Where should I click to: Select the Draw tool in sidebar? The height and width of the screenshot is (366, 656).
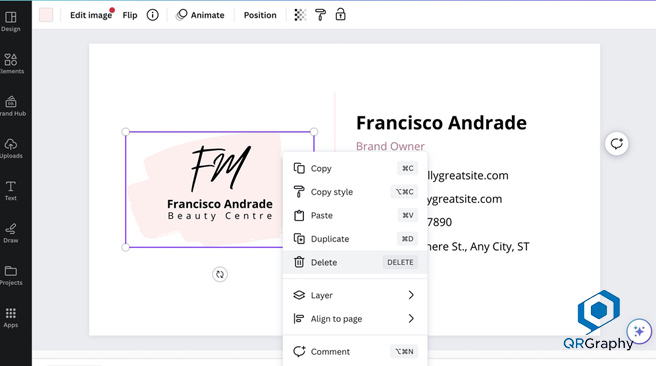(x=11, y=233)
